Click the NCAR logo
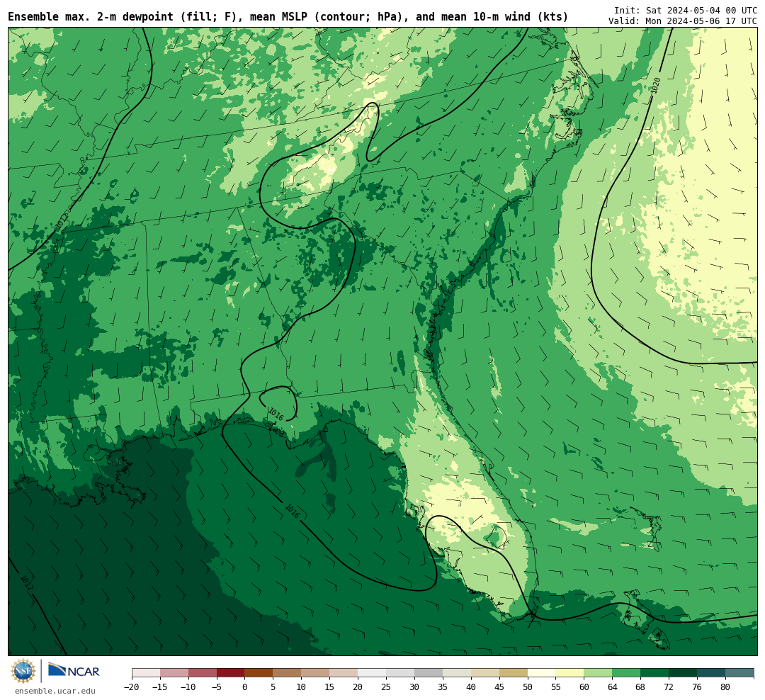Screen dimensions: 765x700 (x=74, y=671)
